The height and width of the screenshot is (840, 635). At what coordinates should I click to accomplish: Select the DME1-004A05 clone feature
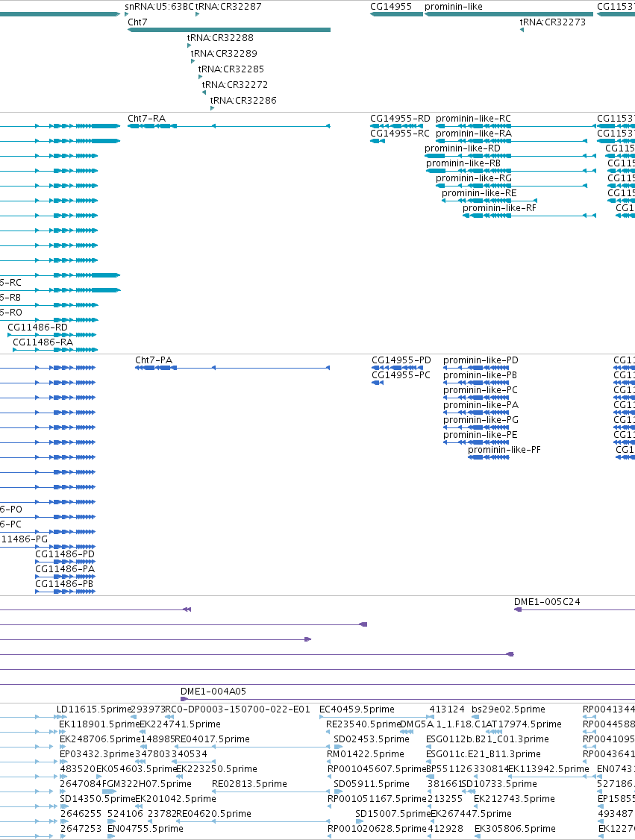[x=408, y=699]
